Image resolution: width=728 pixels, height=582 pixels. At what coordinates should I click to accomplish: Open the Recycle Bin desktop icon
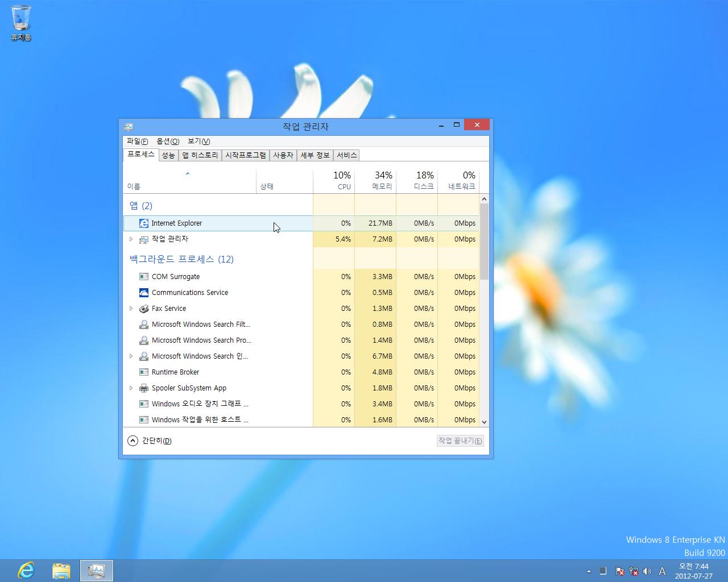21,23
